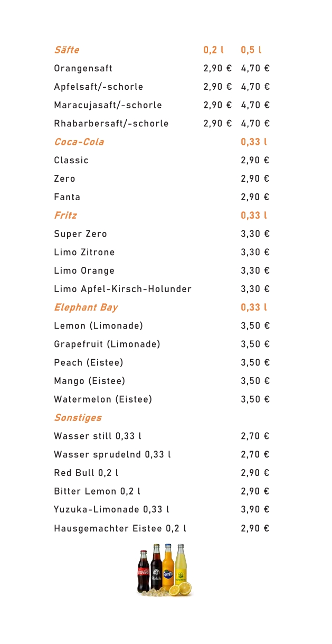Click the Coca-Cola bottle image
Screen dimensions: 332x644
pos(143,572)
